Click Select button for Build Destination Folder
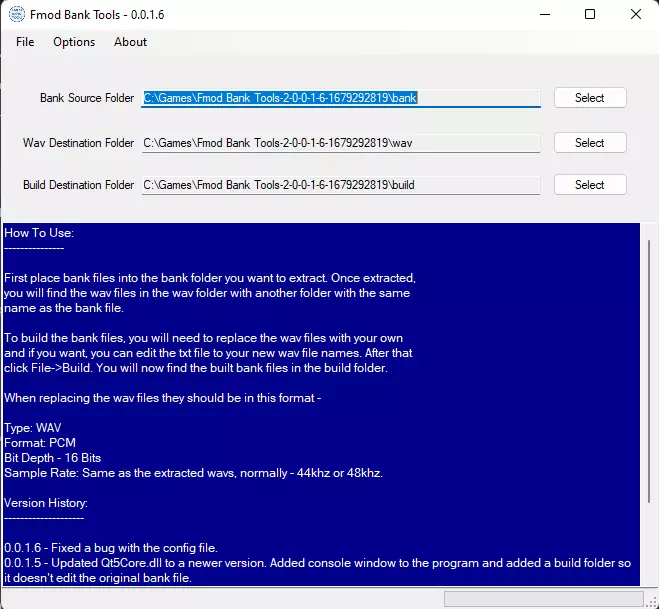Screen dimensions: 659x609 click(x=590, y=185)
